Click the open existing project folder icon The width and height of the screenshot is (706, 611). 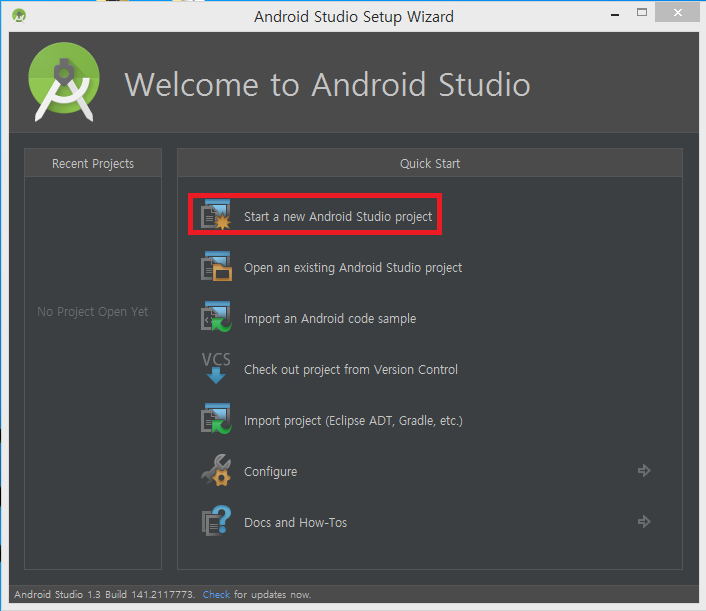point(216,266)
